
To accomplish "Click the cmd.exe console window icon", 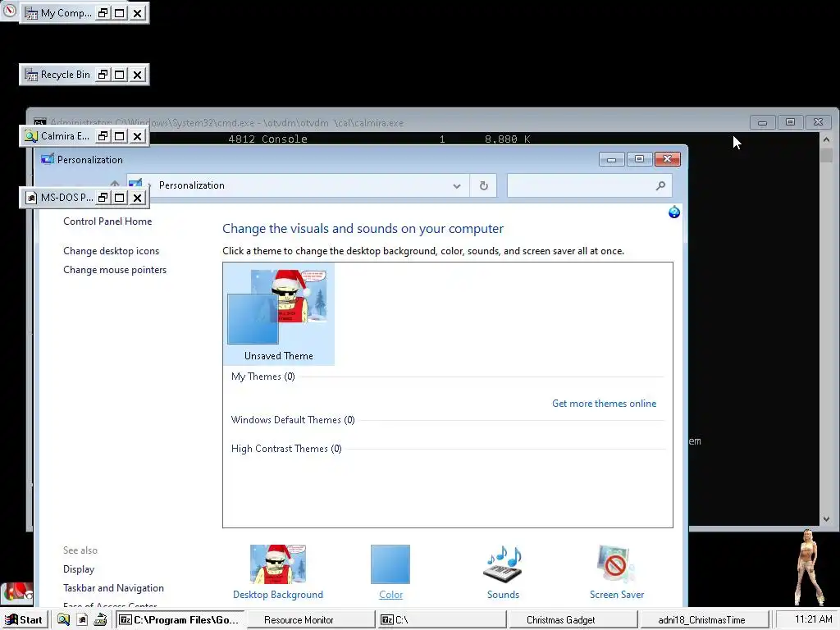I will pyautogui.click(x=39, y=123).
